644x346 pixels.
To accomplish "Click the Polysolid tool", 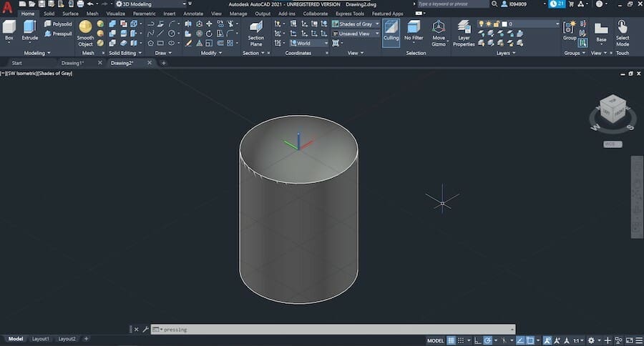I will [57, 24].
